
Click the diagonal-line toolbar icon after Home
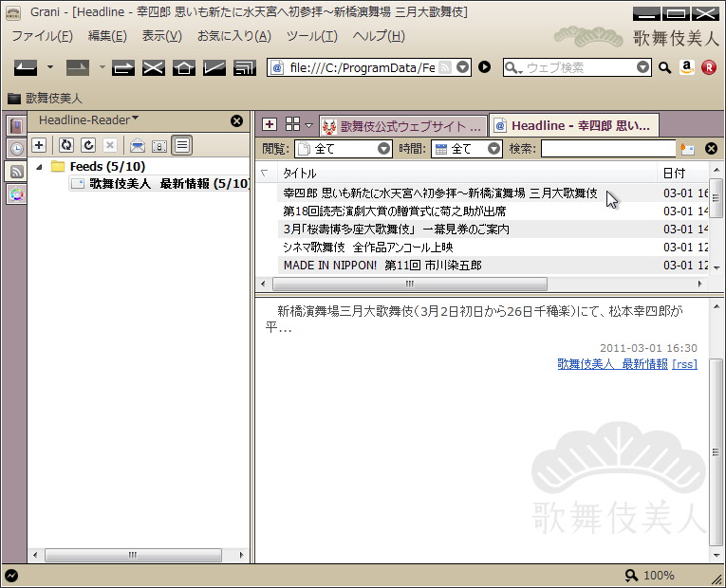[214, 67]
